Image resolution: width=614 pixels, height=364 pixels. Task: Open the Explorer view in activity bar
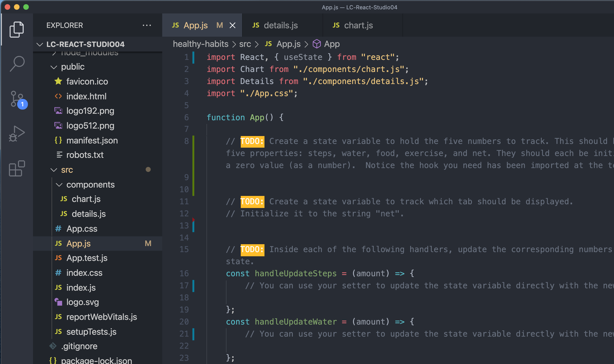[x=17, y=29]
